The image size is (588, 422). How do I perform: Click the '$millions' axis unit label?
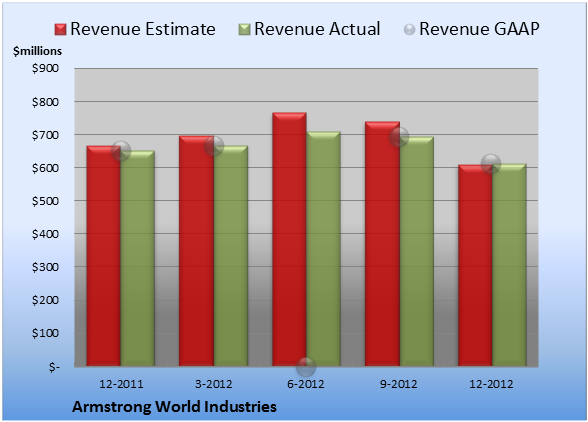[x=38, y=51]
